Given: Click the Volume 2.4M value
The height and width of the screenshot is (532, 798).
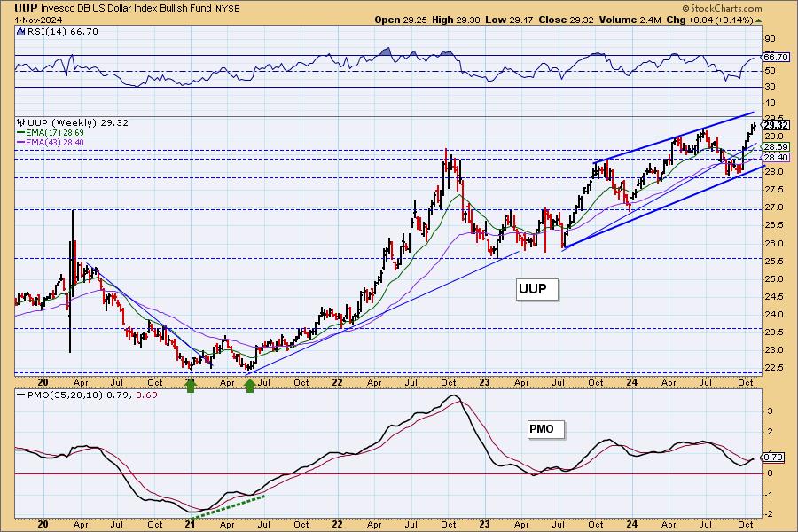Looking at the screenshot, I should [630, 20].
